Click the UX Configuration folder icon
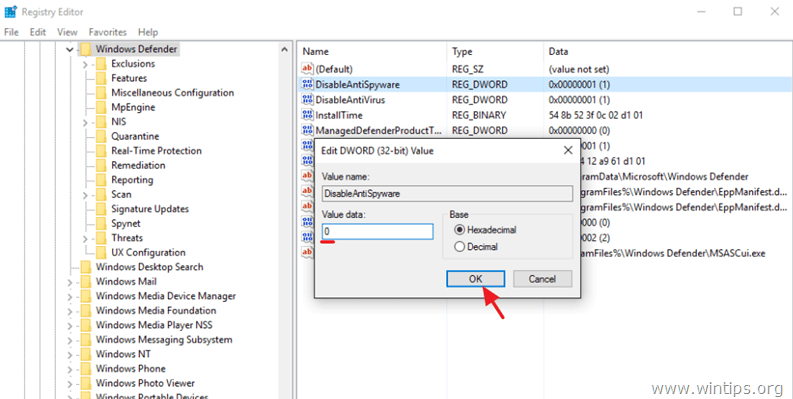The width and height of the screenshot is (793, 399). pos(101,252)
